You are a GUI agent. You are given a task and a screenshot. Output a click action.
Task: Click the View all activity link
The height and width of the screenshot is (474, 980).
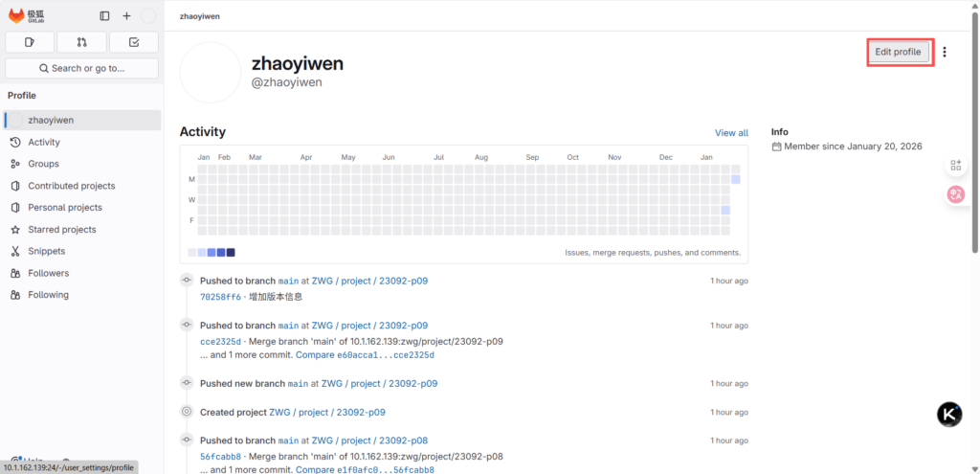pyautogui.click(x=731, y=133)
